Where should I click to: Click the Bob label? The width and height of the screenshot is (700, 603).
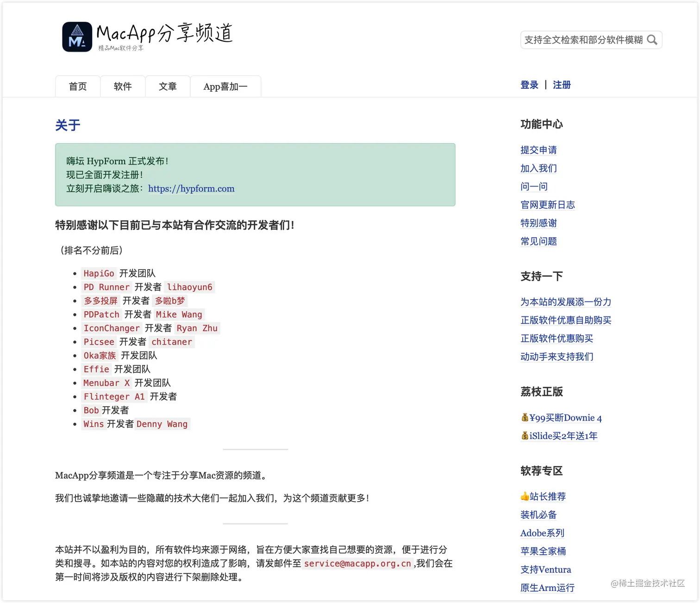tap(91, 410)
